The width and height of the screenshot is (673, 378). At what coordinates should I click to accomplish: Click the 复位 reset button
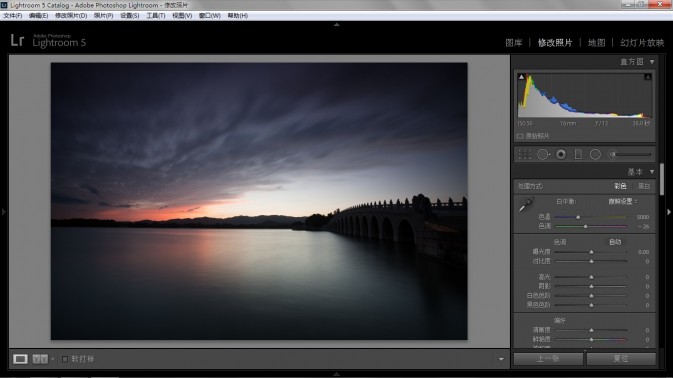point(621,358)
